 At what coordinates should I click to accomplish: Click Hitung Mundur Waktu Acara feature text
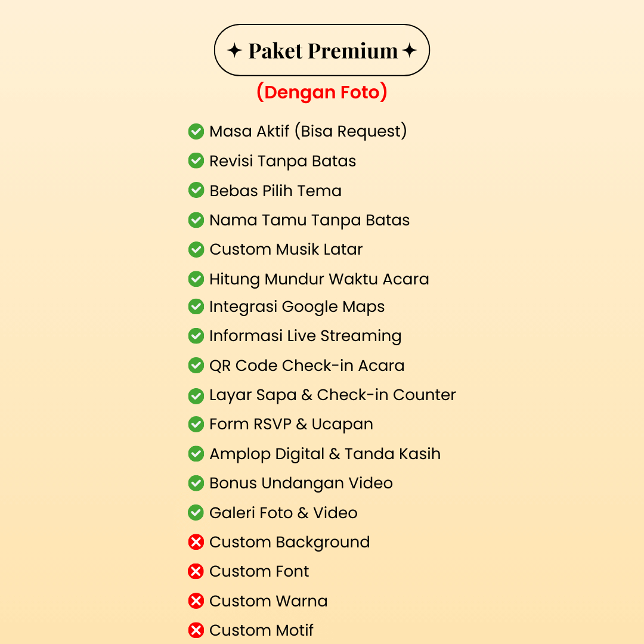(319, 279)
